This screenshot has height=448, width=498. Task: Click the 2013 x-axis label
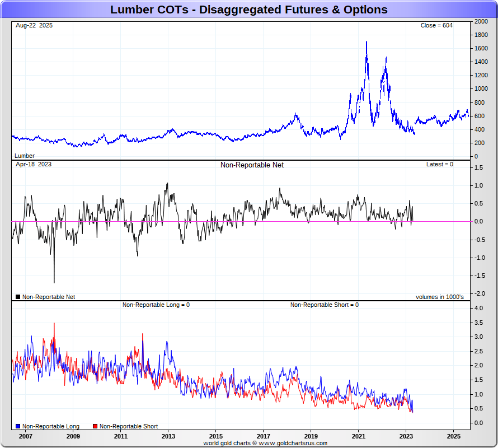(168, 436)
